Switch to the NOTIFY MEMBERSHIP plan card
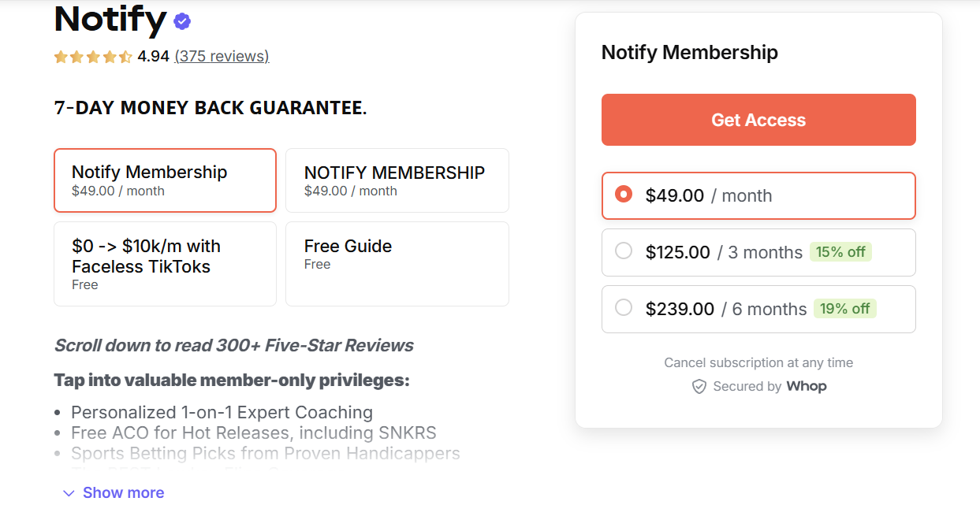 (397, 180)
